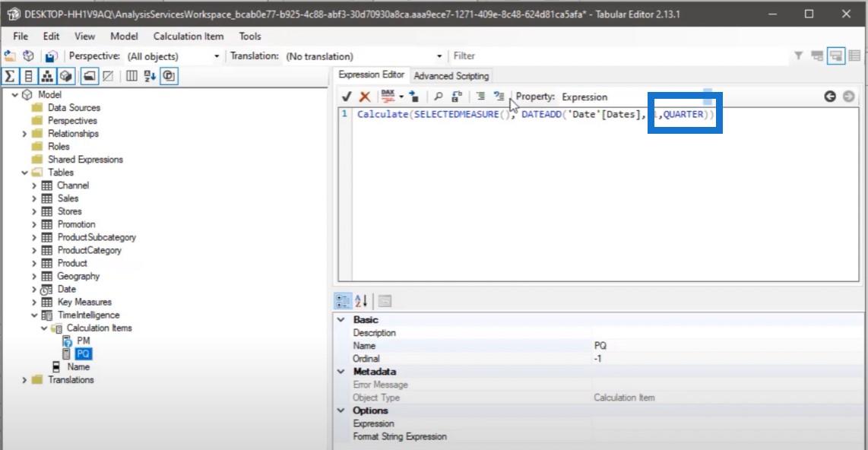The height and width of the screenshot is (450, 868).
Task: Open find in expression magnifier
Action: tap(438, 97)
